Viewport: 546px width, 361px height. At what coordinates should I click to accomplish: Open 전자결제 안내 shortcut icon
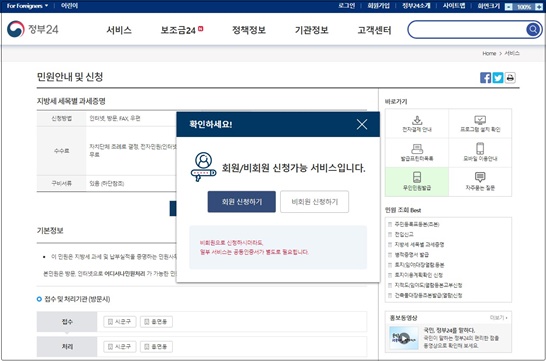pyautogui.click(x=417, y=124)
